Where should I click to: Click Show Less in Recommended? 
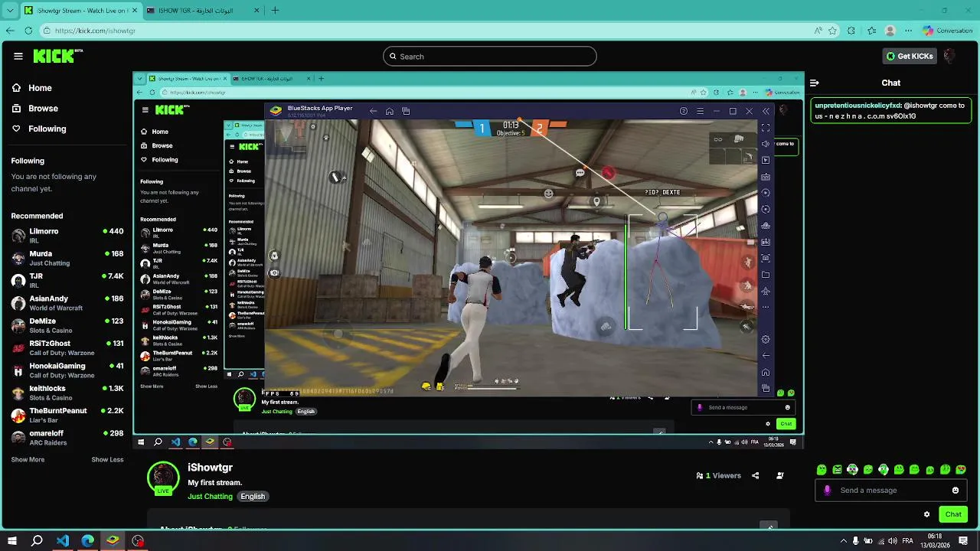point(107,459)
